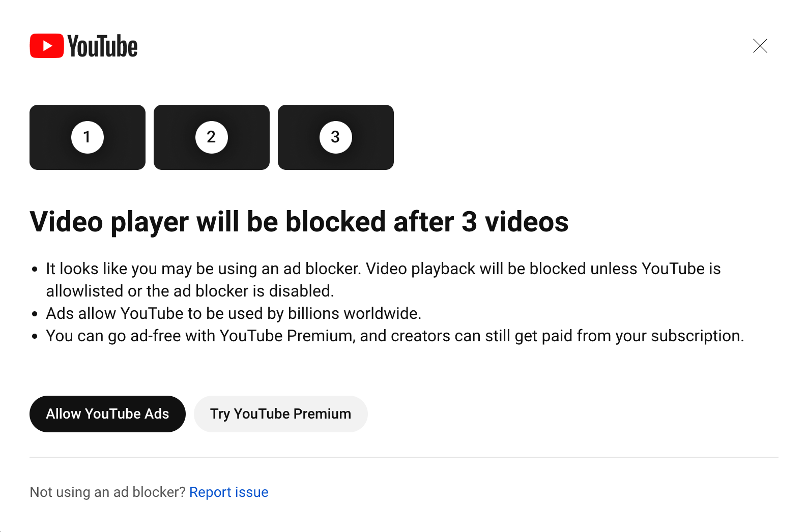Click the white circle numbered 1
Image resolution: width=807 pixels, height=532 pixels.
point(88,137)
